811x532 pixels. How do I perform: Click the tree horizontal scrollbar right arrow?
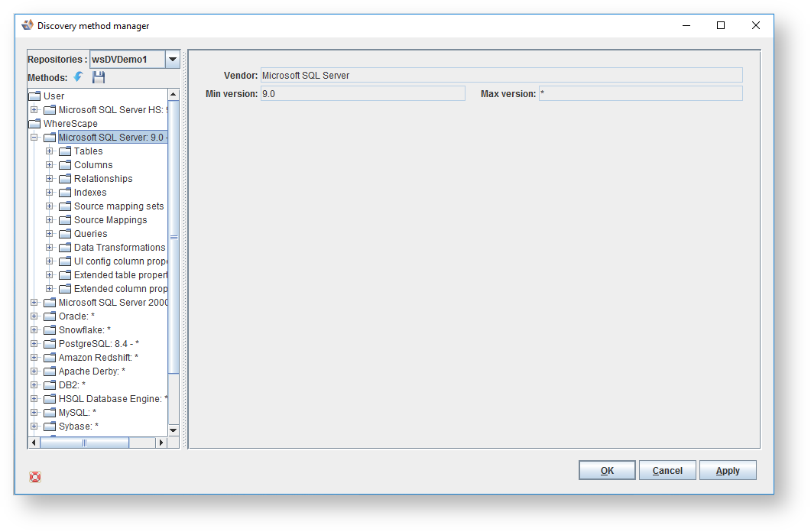(x=161, y=443)
